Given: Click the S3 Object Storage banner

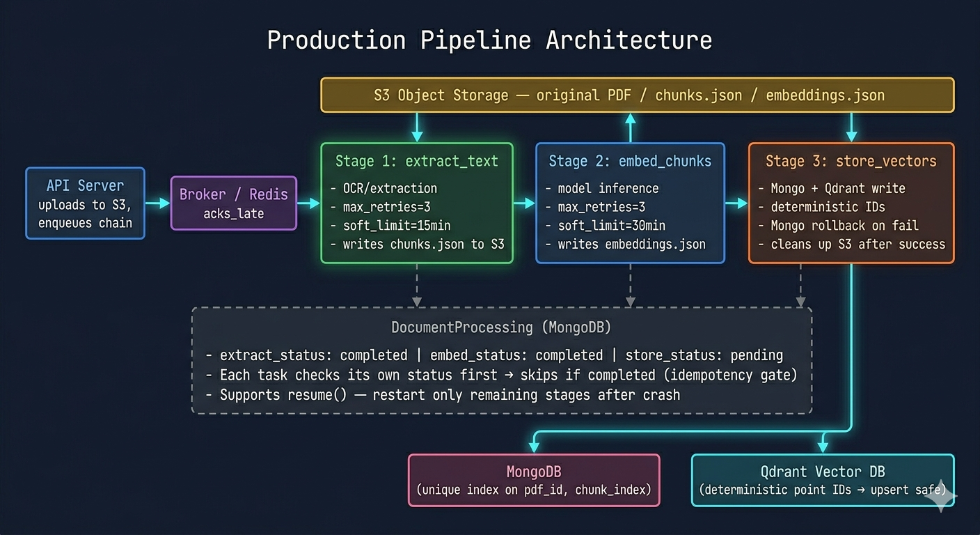Looking at the screenshot, I should pyautogui.click(x=637, y=95).
